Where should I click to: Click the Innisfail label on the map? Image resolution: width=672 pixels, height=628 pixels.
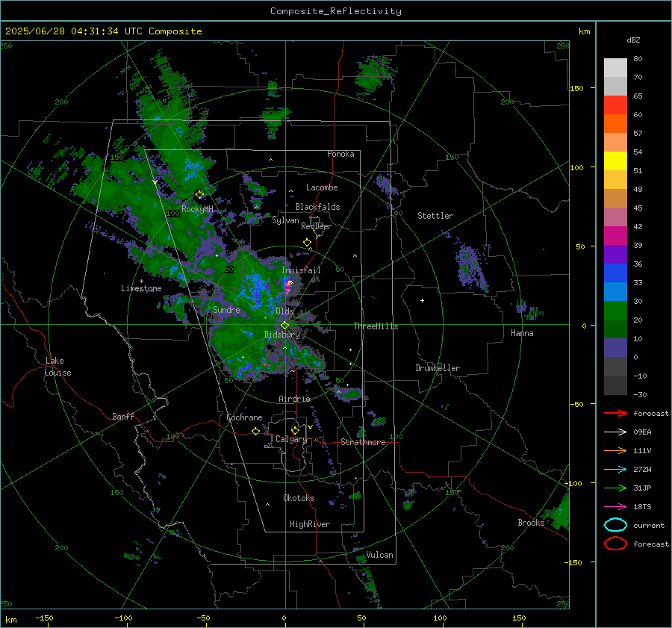[x=301, y=270]
